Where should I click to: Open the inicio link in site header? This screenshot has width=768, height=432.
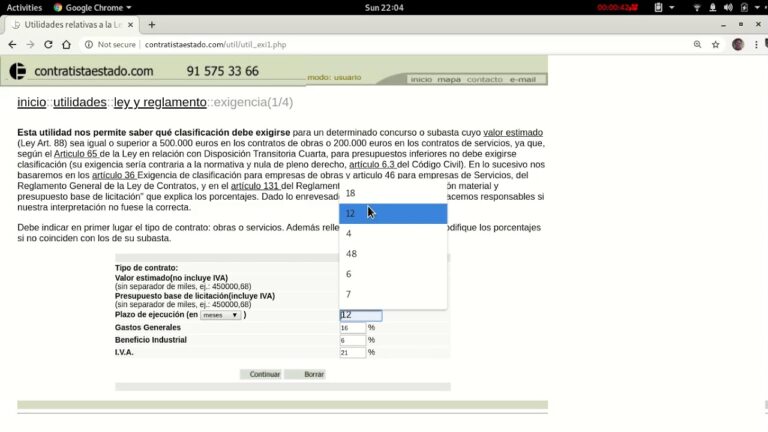(421, 79)
